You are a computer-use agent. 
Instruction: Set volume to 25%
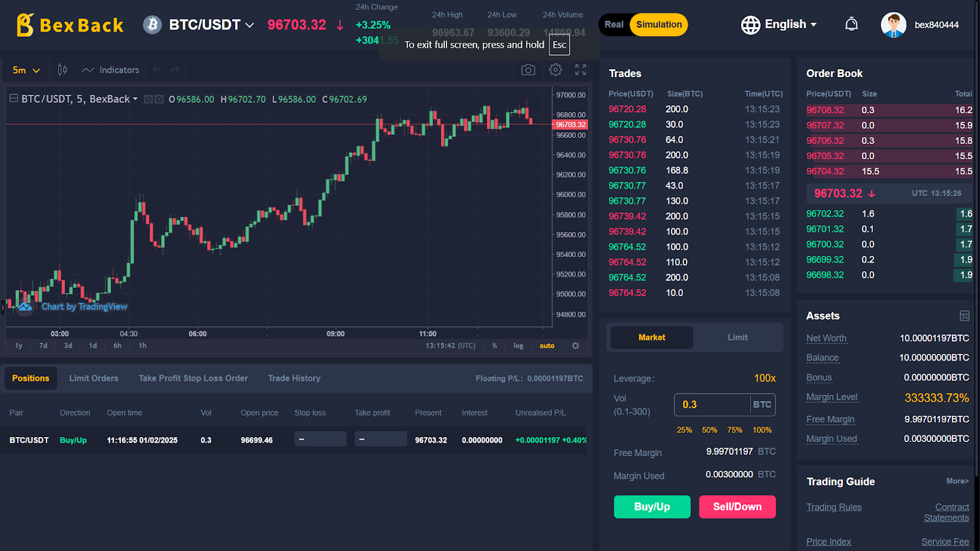coord(684,430)
